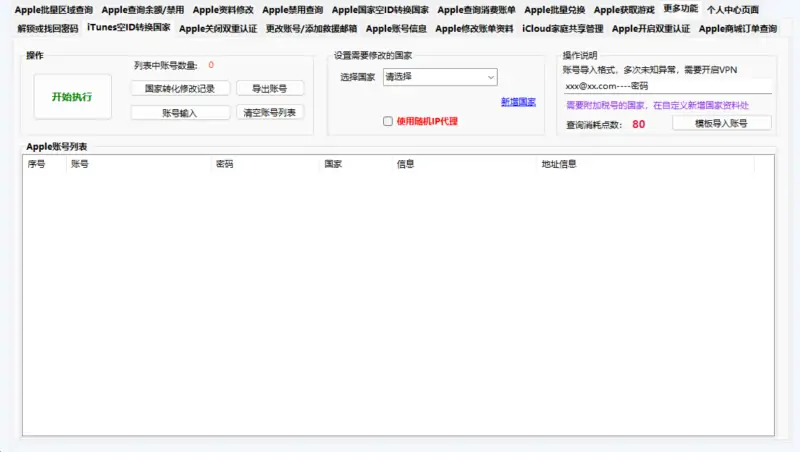The height and width of the screenshot is (452, 800).
Task: Open the 国家转化修改记录 records
Action: point(180,88)
